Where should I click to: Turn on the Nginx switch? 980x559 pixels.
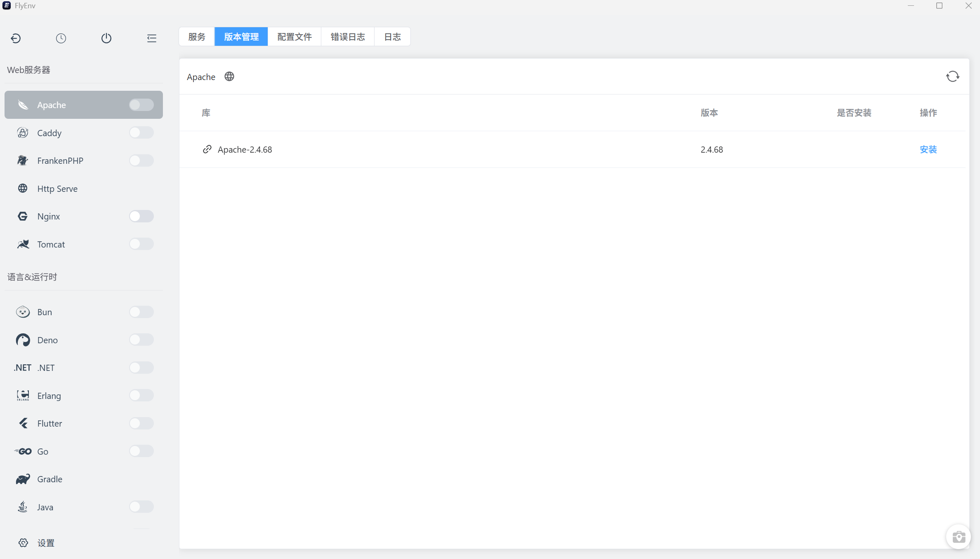pyautogui.click(x=141, y=216)
